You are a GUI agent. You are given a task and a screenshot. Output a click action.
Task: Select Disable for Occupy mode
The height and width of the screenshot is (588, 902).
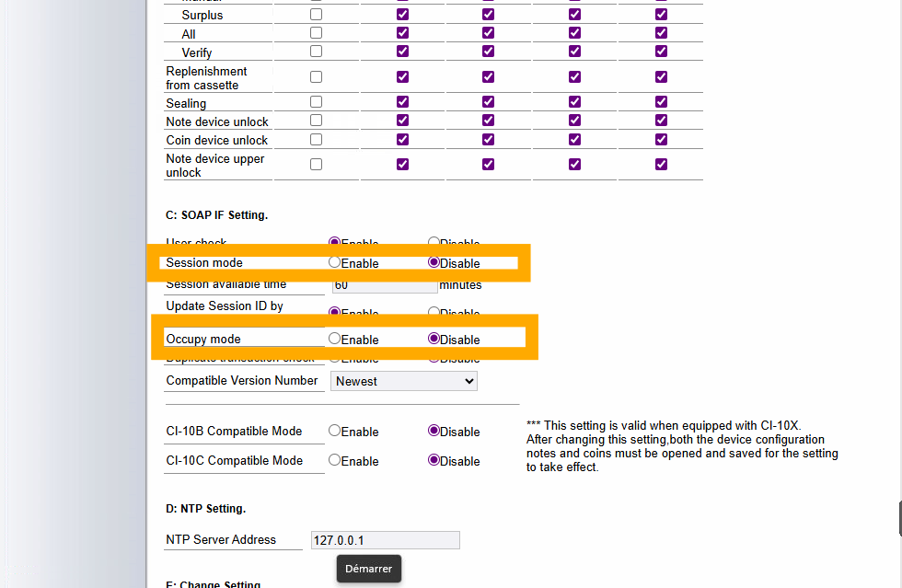click(434, 339)
